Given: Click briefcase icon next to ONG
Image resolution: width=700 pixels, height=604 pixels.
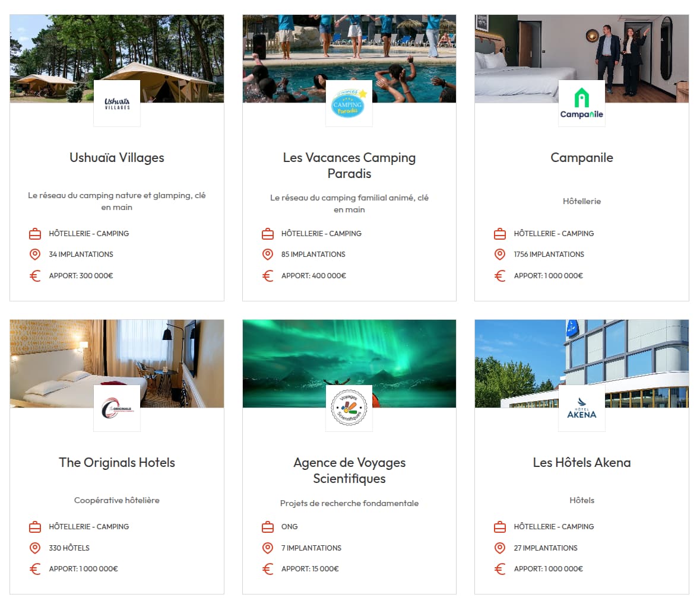Looking at the screenshot, I should tap(267, 527).
